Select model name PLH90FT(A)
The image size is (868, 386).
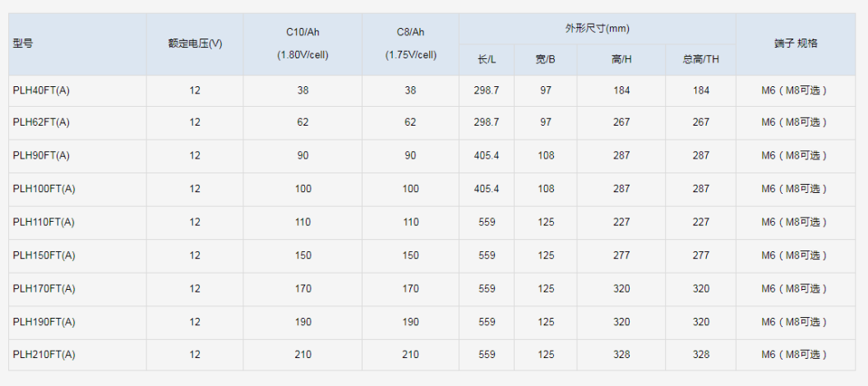click(x=41, y=155)
